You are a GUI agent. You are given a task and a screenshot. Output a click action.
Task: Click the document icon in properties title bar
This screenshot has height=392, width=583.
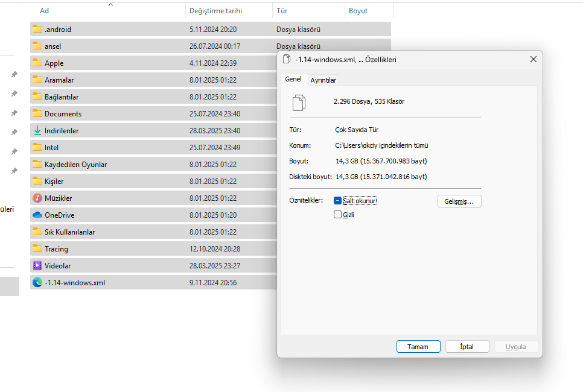pos(287,59)
